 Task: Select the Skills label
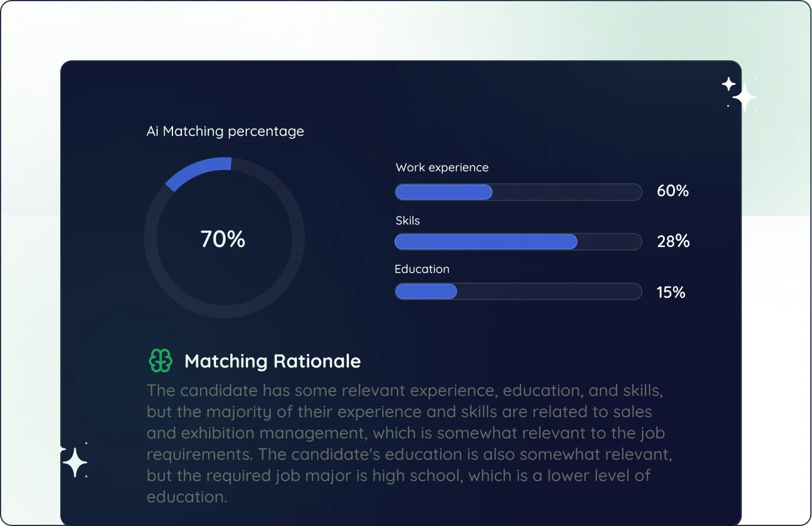pos(407,220)
